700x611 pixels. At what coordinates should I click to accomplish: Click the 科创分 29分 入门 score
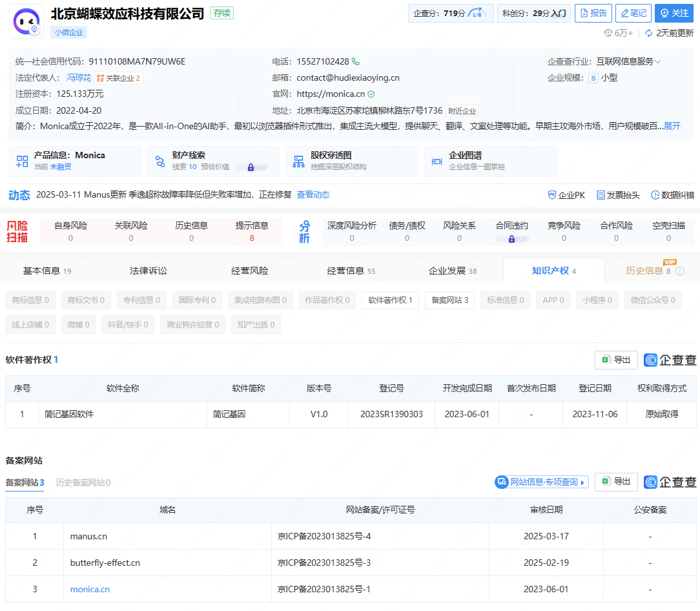(x=534, y=13)
